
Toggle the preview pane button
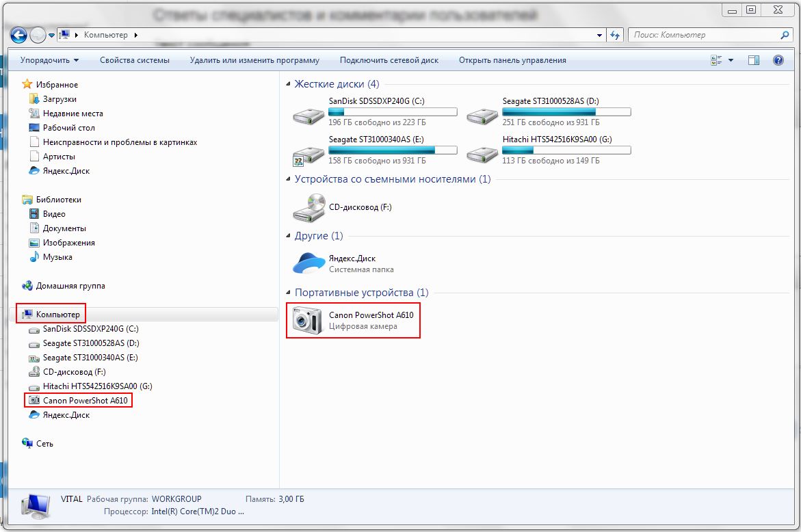[754, 60]
